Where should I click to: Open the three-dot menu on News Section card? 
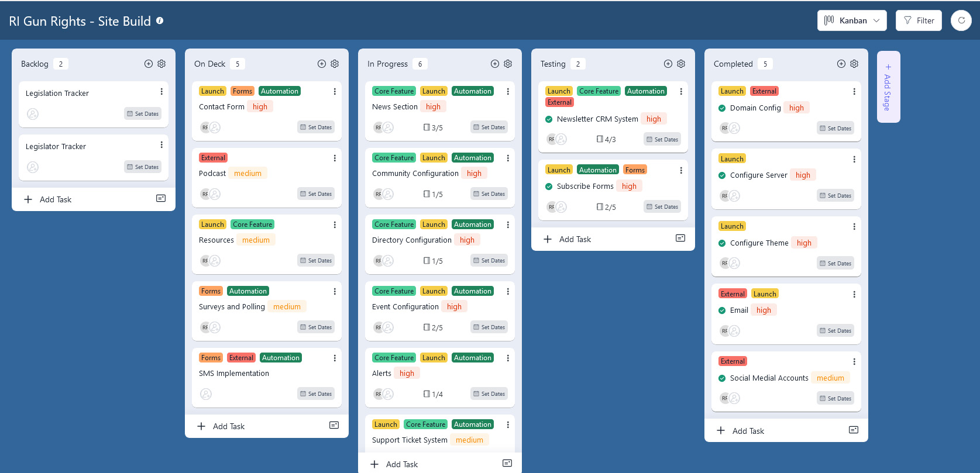pos(508,92)
